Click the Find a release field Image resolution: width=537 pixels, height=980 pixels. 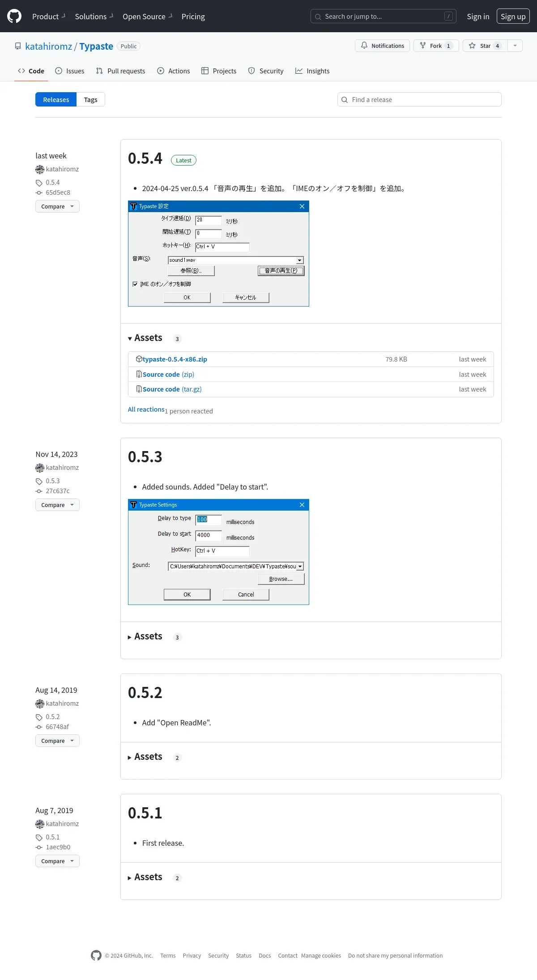[x=419, y=99]
